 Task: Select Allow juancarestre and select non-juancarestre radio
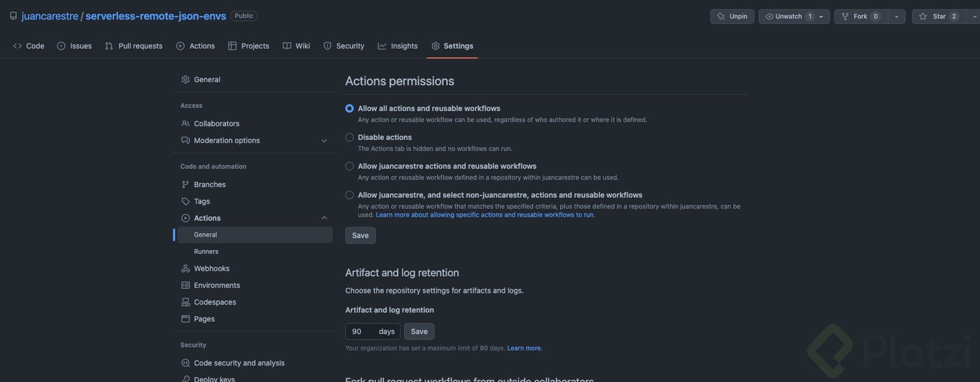coord(349,195)
